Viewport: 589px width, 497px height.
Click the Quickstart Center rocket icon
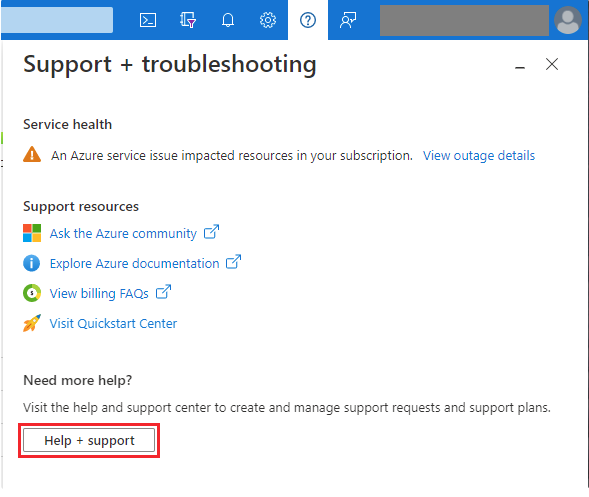[32, 323]
